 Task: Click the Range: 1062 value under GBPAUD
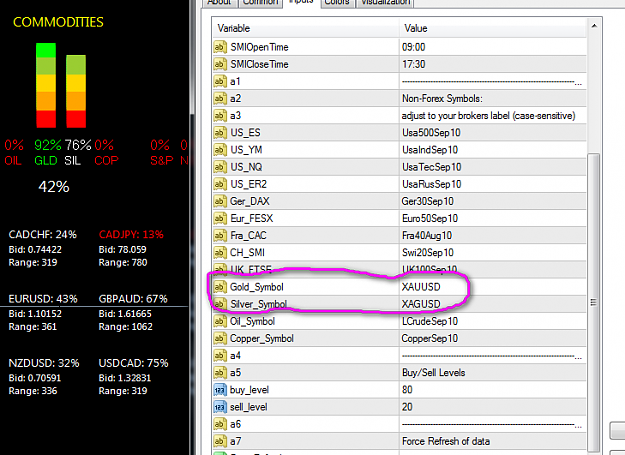[126, 327]
